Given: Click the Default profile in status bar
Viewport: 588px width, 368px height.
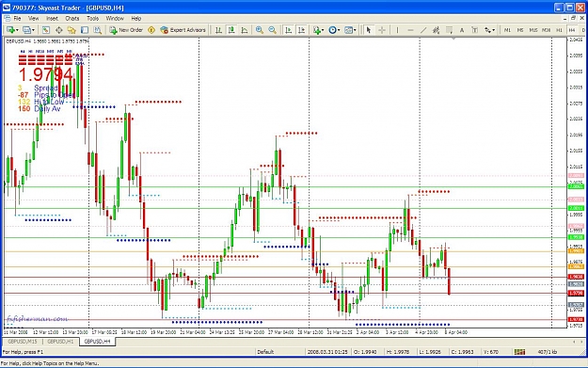Looking at the screenshot, I should point(265,352).
